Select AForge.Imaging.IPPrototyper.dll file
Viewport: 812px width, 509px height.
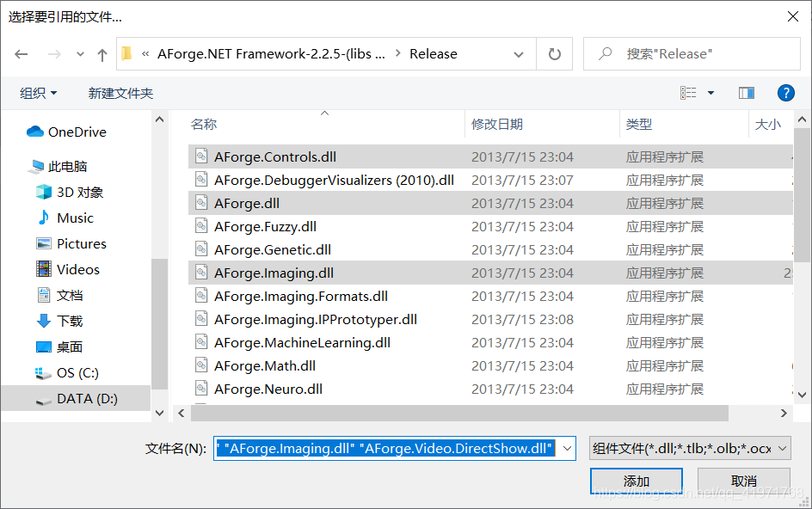pos(490,320)
